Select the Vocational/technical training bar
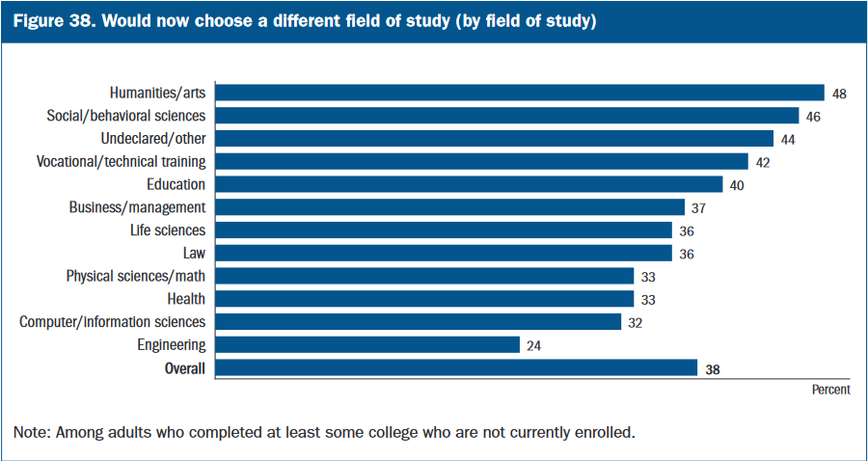 point(481,161)
